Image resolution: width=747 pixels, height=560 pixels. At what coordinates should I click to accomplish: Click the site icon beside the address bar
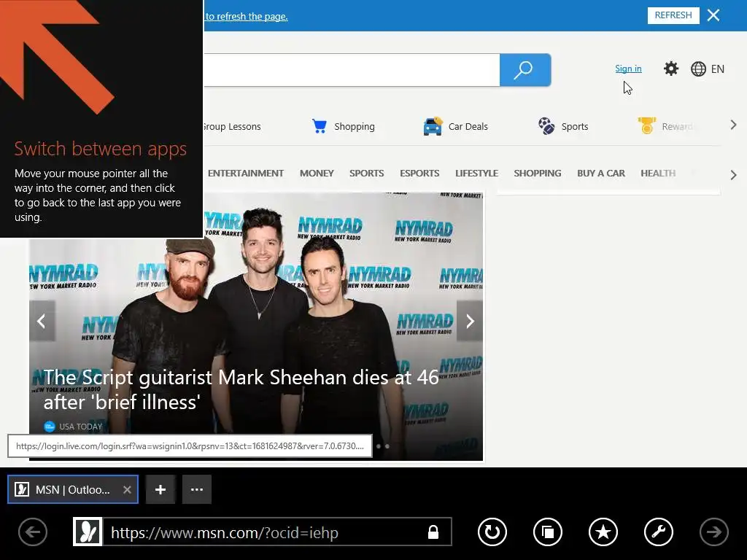coord(88,532)
